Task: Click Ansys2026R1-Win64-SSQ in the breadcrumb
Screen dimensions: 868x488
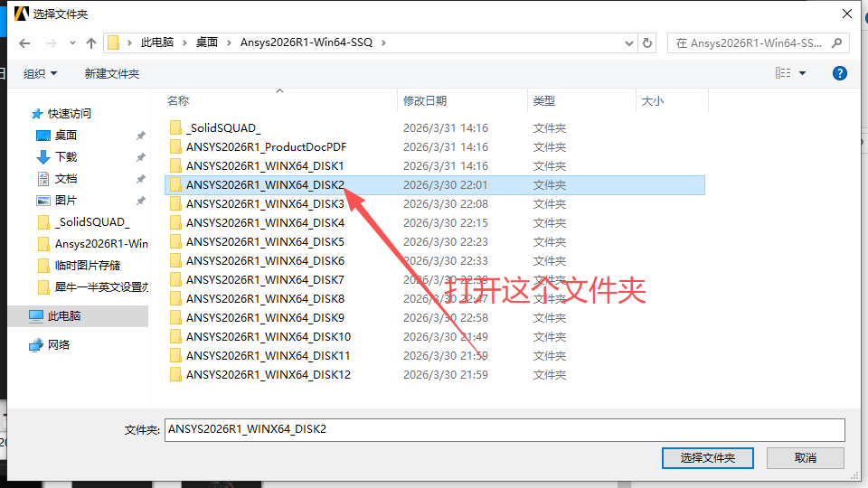Action: click(x=307, y=42)
